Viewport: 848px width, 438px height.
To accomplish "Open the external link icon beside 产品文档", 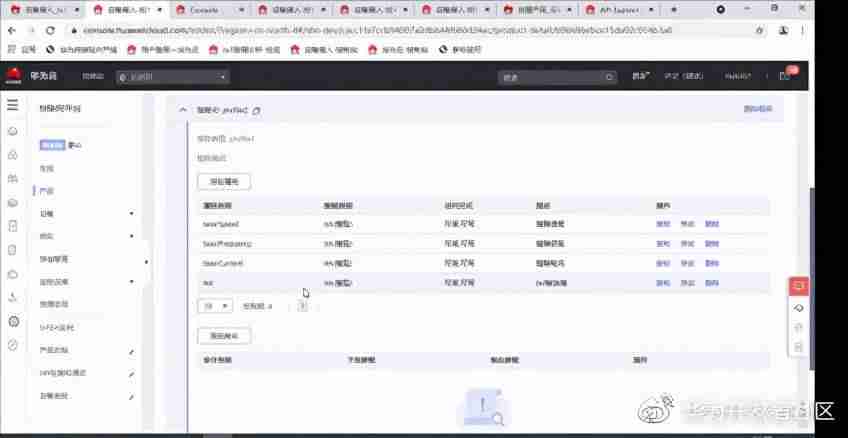I will tap(131, 352).
